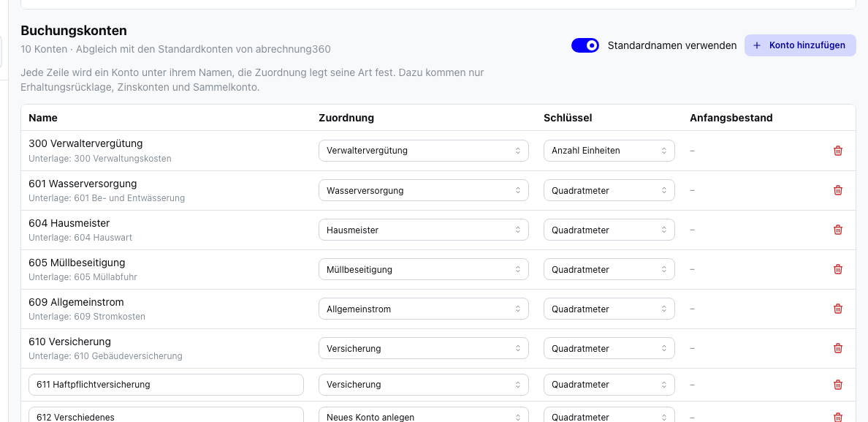The height and width of the screenshot is (422, 868).
Task: Click the Schlüssel column header
Action: pyautogui.click(x=568, y=118)
